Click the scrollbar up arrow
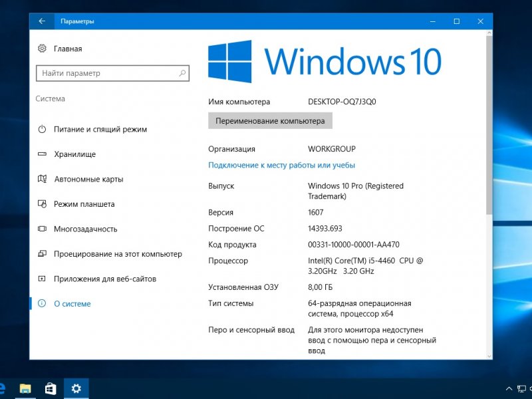Viewport: 532px width, 399px height. pyautogui.click(x=489, y=33)
